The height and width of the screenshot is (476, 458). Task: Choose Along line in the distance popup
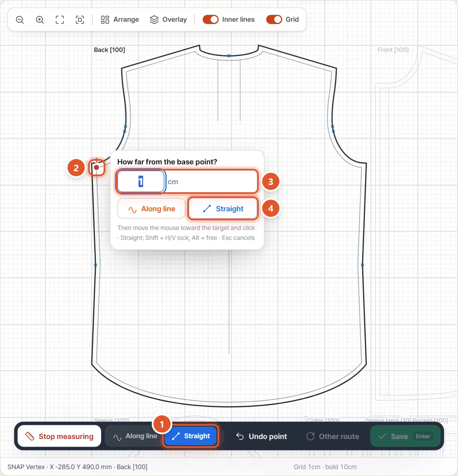pyautogui.click(x=152, y=209)
